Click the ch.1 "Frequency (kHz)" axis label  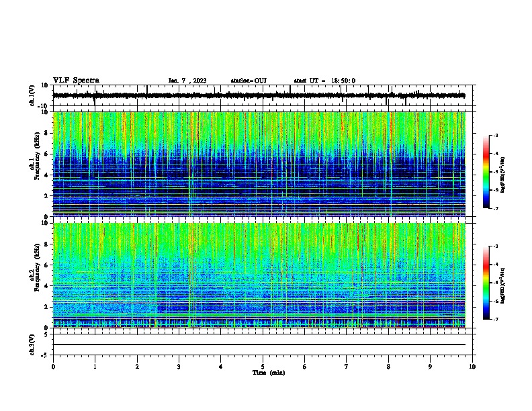coord(37,156)
